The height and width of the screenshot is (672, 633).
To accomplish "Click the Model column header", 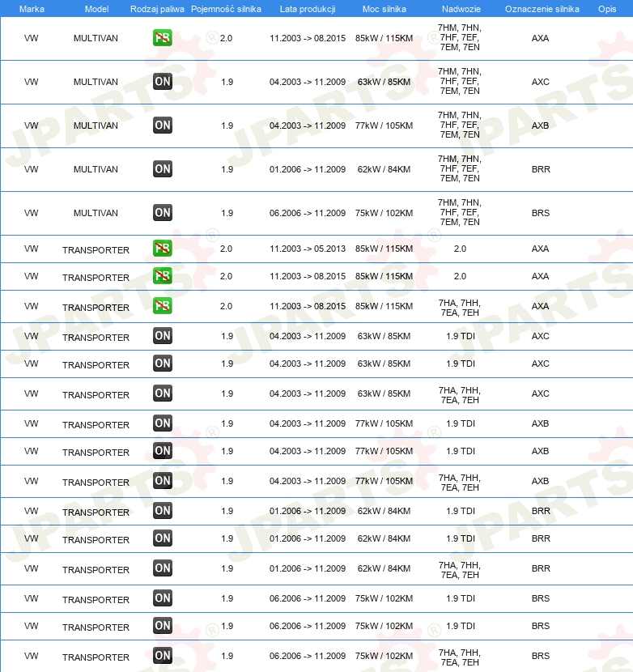I will pos(96,9).
